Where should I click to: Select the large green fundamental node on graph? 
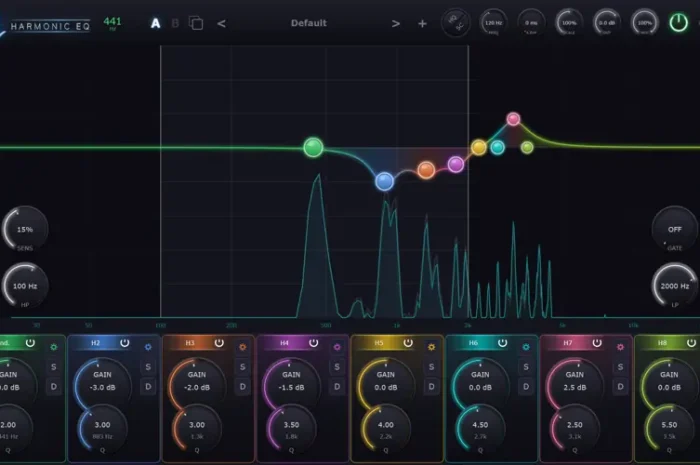(313, 147)
